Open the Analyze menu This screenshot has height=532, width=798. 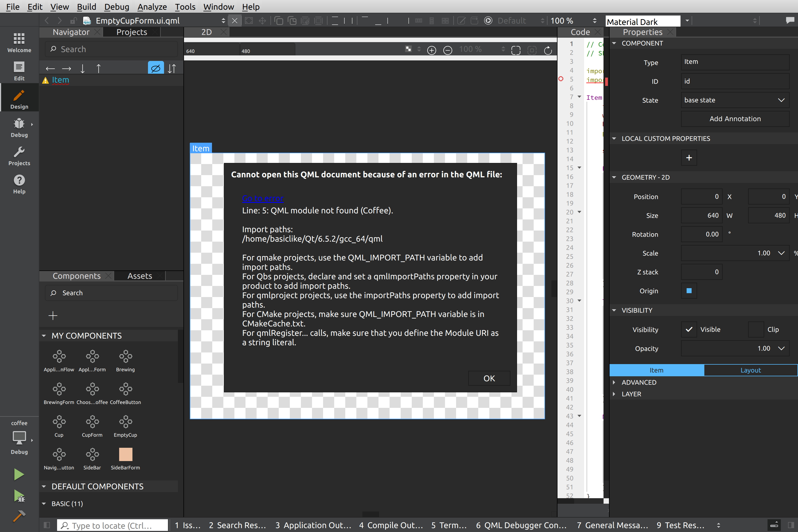tap(152, 7)
